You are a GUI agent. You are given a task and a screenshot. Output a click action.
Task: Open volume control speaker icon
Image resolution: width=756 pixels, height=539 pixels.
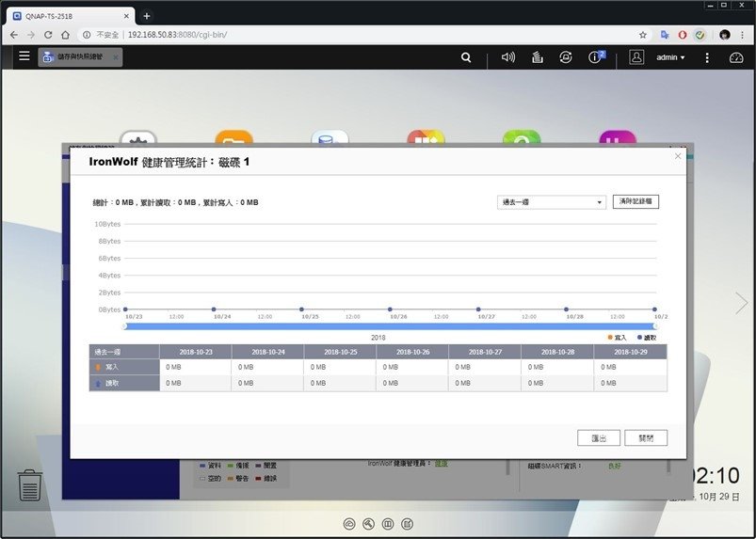pyautogui.click(x=507, y=57)
